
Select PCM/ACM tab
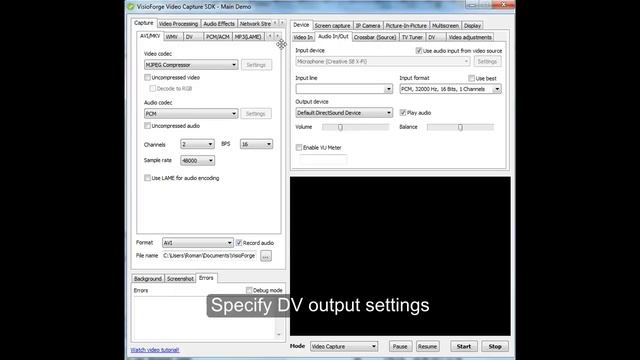pyautogui.click(x=218, y=37)
